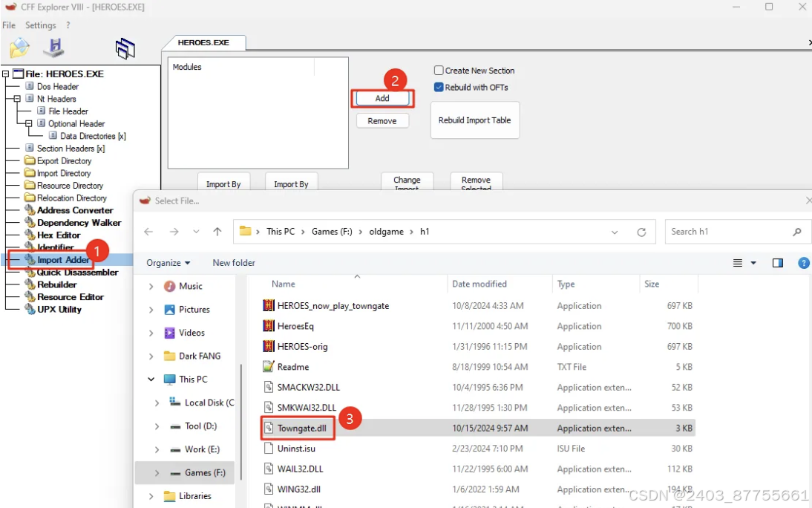Select the Readme text file
The height and width of the screenshot is (508, 812).
[x=292, y=367]
